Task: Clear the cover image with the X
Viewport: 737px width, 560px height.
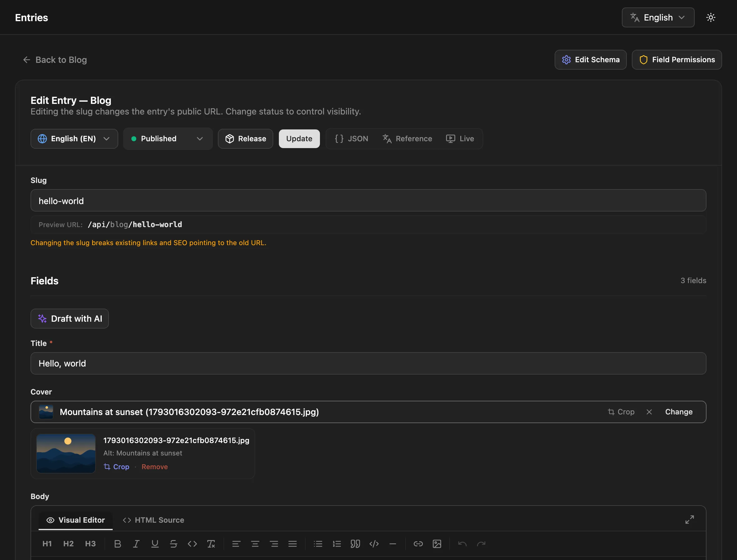Action: pos(649,412)
